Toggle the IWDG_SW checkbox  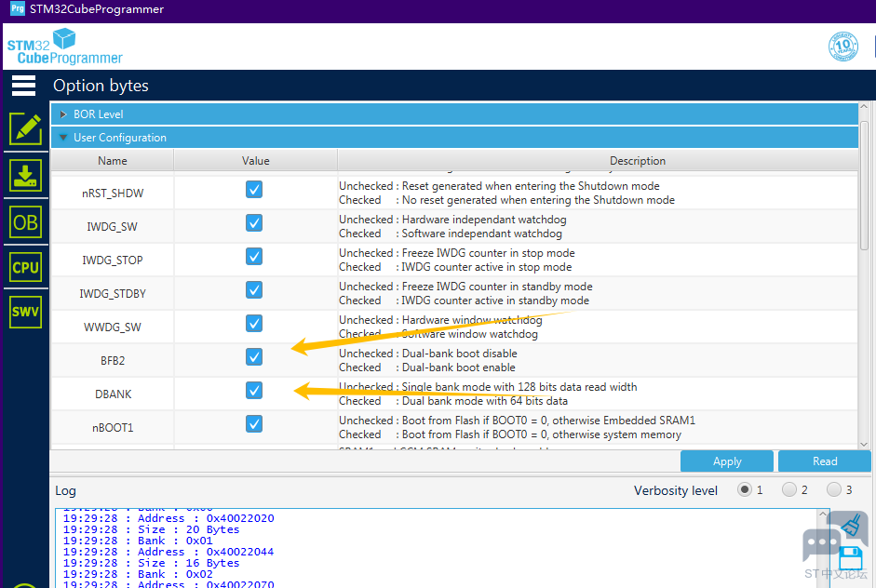pyautogui.click(x=254, y=222)
